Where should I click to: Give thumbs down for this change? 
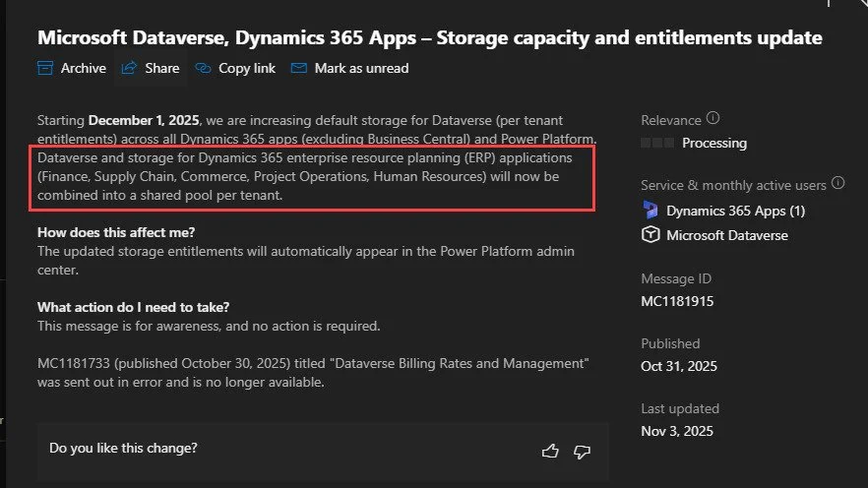tap(582, 452)
